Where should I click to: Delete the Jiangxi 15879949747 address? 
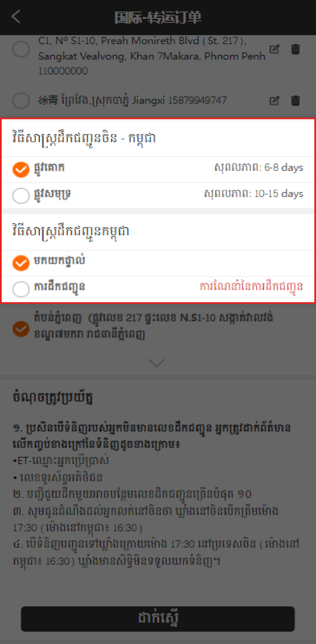point(295,100)
